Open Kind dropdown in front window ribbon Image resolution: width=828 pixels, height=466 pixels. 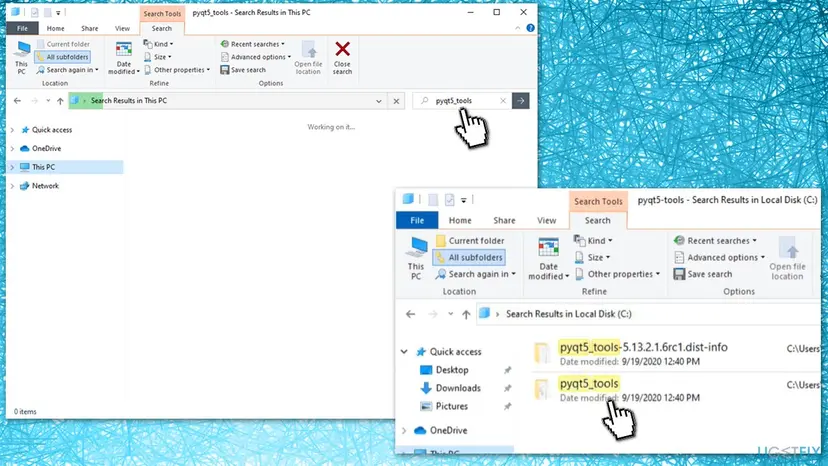point(594,240)
